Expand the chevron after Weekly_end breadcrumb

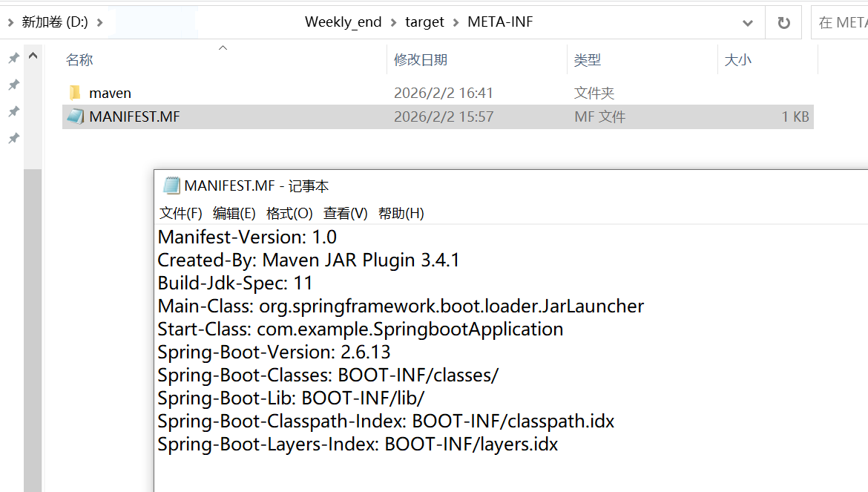click(x=394, y=23)
